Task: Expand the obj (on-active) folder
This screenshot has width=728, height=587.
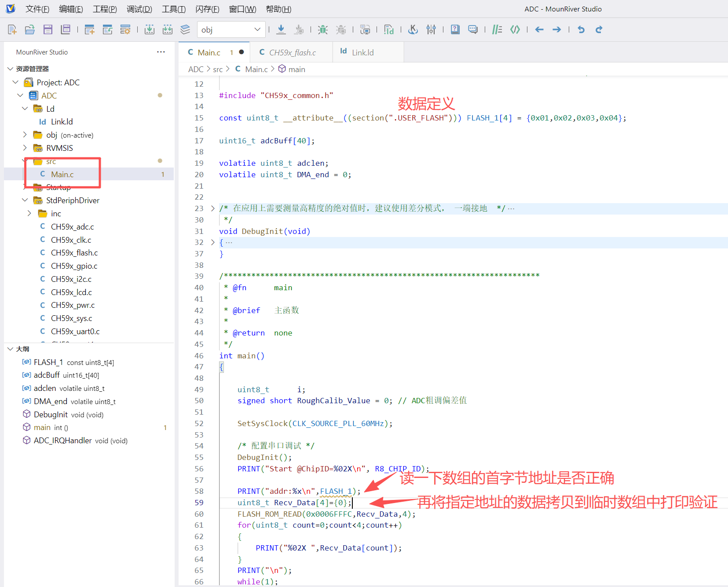Action: 25,135
